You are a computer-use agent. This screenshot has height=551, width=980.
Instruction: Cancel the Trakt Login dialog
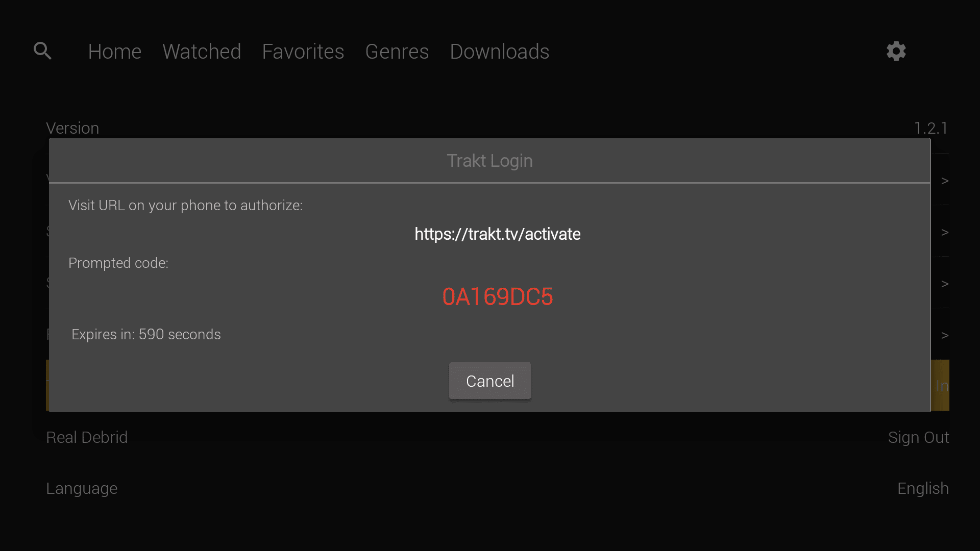490,380
